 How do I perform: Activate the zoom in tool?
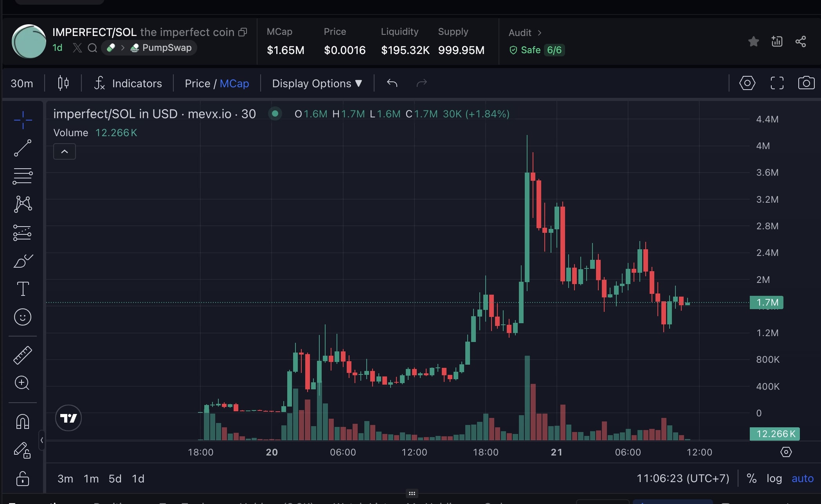(22, 383)
